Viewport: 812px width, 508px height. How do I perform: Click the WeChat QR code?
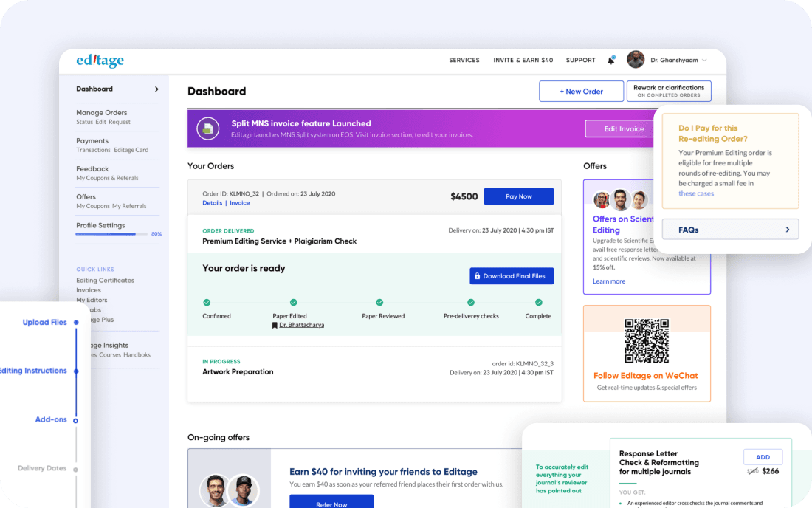[x=647, y=340]
